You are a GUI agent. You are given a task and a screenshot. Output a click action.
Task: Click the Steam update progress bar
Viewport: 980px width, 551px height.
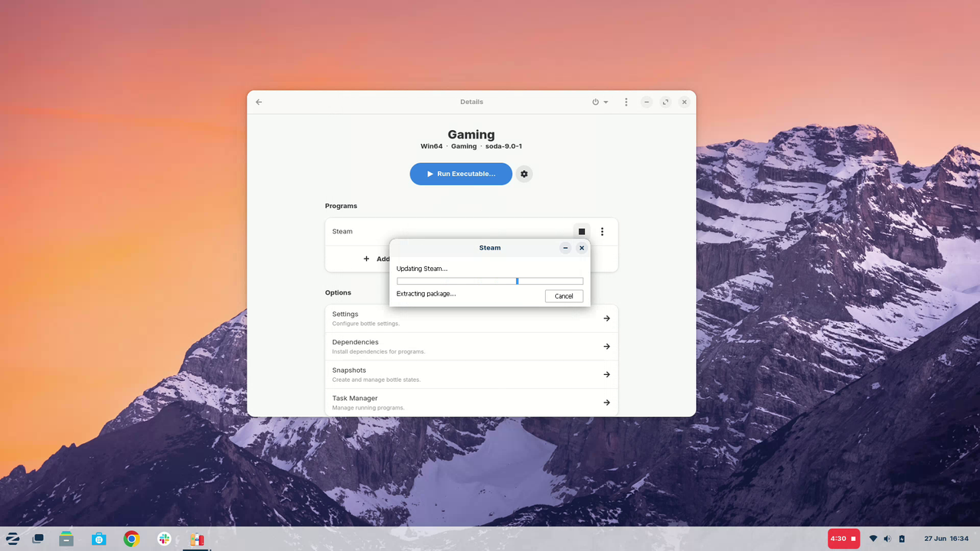(x=490, y=281)
